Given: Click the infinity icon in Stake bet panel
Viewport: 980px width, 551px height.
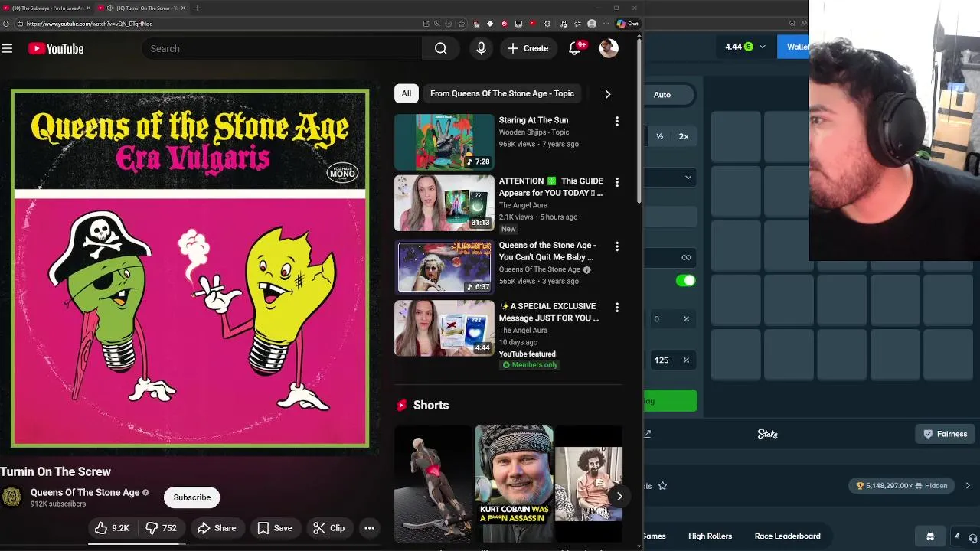Looking at the screenshot, I should [x=686, y=257].
